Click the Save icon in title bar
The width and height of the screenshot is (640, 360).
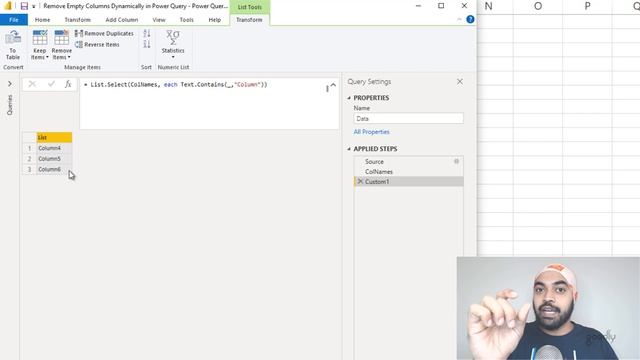(x=24, y=6)
